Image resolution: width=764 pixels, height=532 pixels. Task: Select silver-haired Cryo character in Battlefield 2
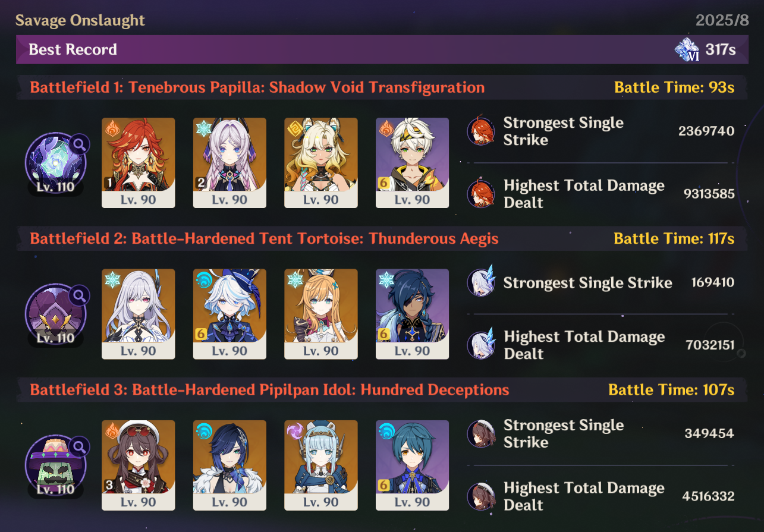tap(139, 314)
